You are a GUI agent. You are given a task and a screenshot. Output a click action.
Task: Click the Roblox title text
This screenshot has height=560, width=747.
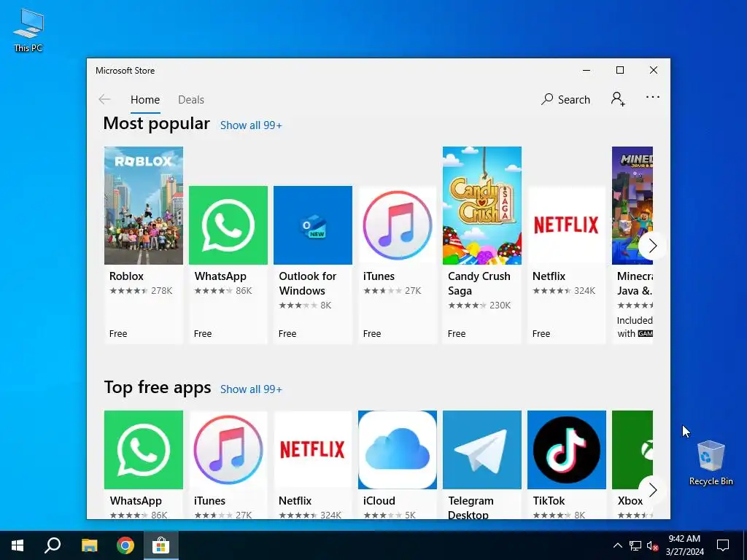coord(126,276)
